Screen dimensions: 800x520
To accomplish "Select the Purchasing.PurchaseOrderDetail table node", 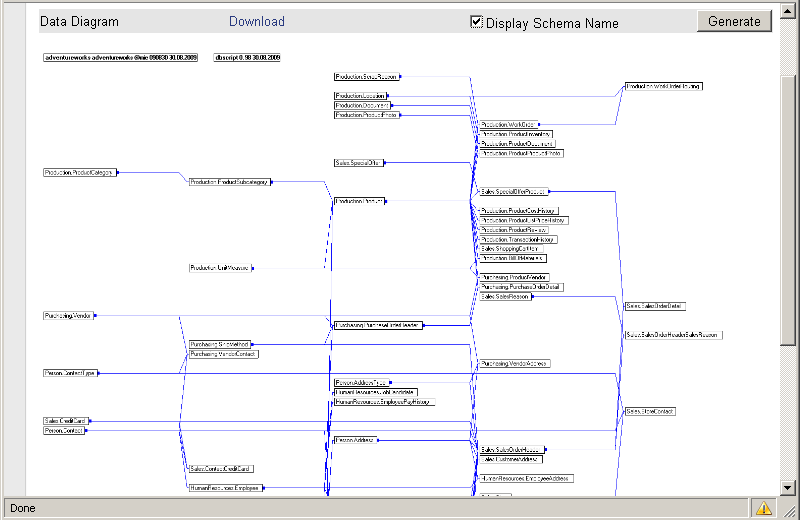I will pos(521,287).
